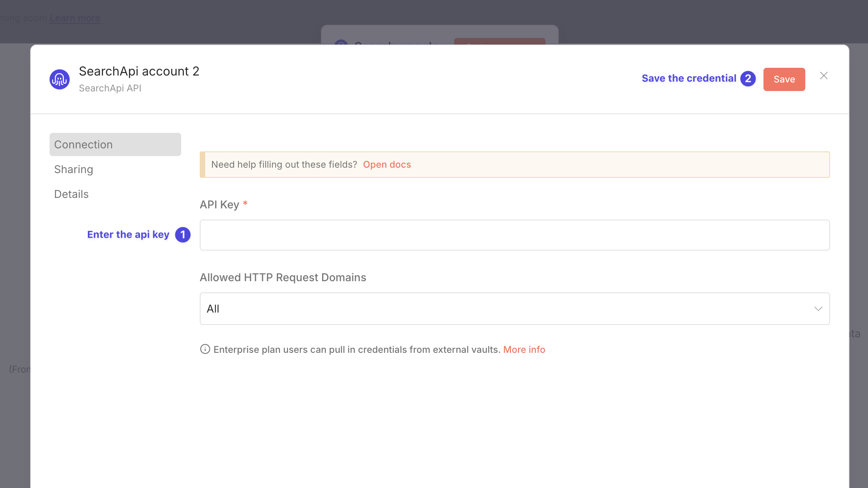
Task: Save the SearchApi credential
Action: [784, 79]
